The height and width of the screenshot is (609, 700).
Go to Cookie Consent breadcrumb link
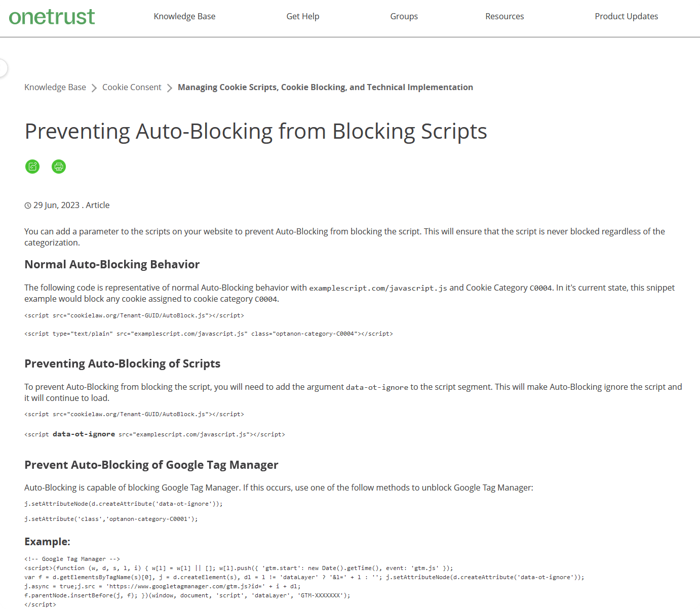pos(132,87)
